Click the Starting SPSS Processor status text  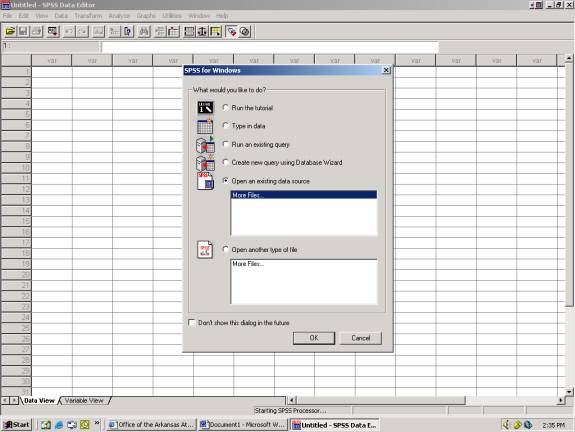(290, 411)
